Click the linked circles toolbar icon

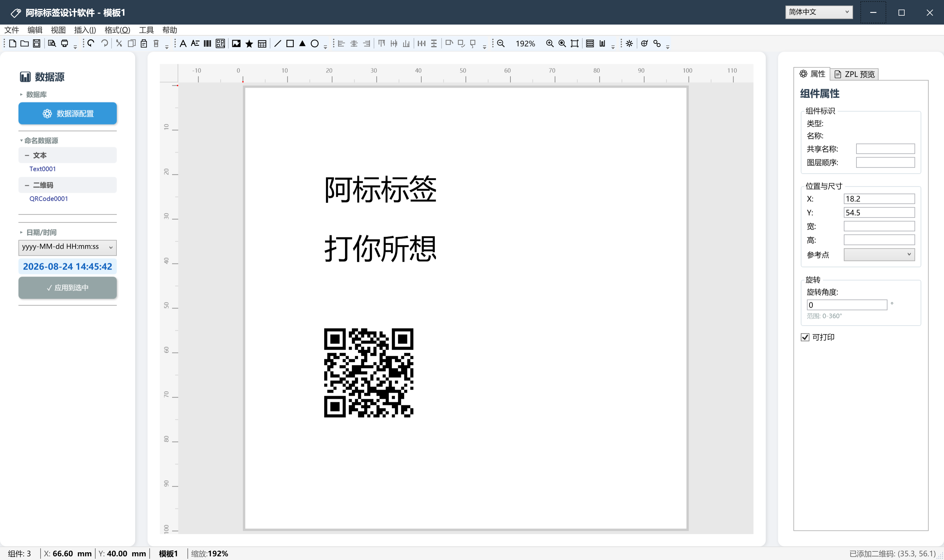pyautogui.click(x=657, y=43)
